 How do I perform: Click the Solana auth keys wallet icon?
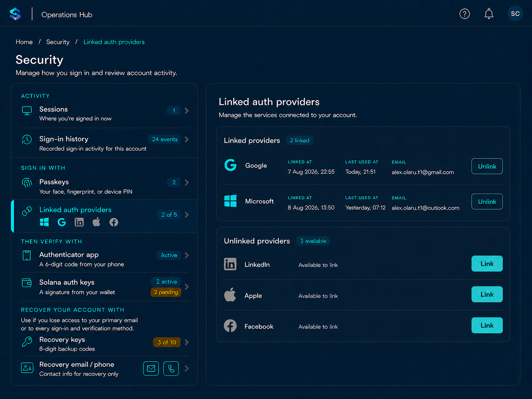click(x=27, y=283)
